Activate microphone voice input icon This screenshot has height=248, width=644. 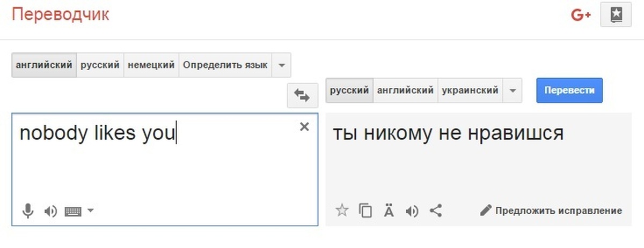click(x=28, y=211)
